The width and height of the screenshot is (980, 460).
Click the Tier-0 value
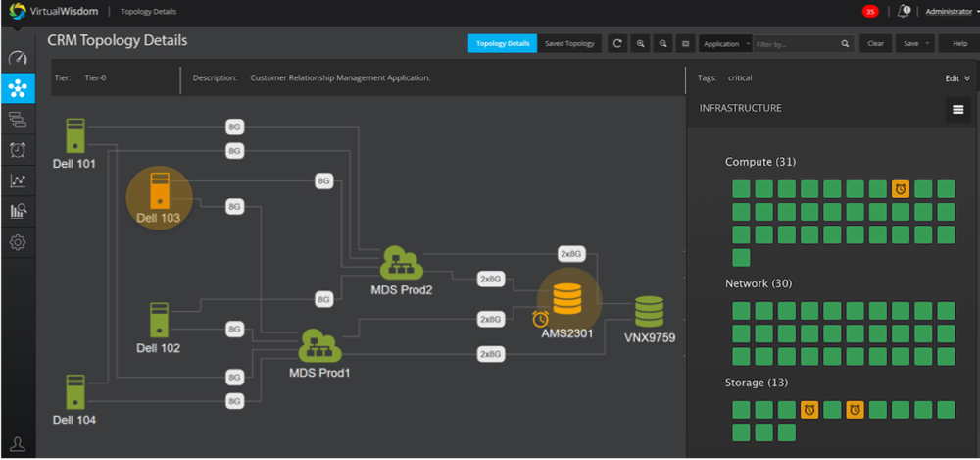(x=96, y=78)
